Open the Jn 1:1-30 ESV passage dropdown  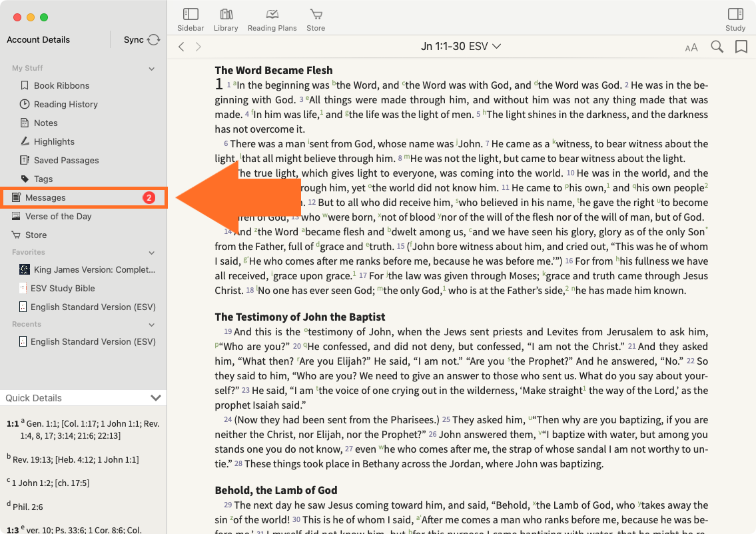(x=461, y=46)
